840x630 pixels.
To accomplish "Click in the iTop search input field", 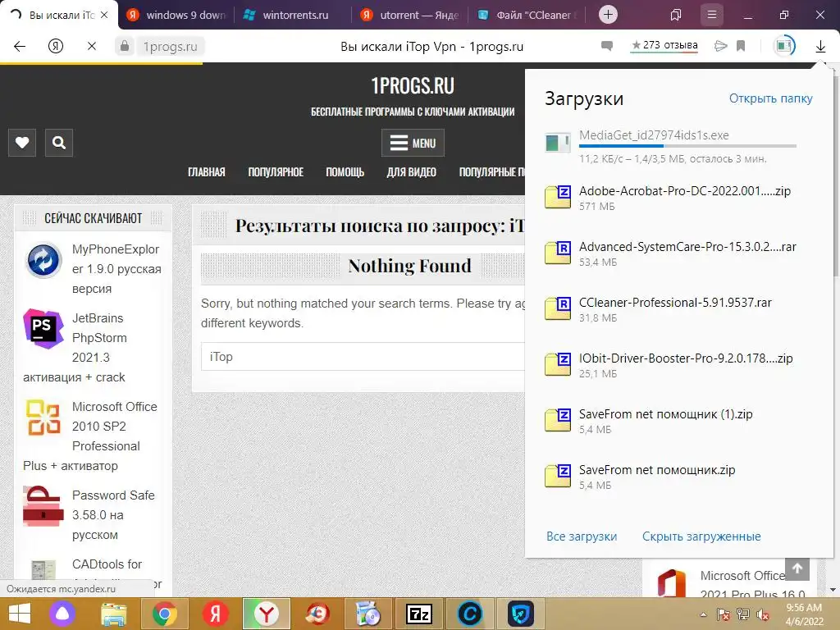I will tap(363, 357).
